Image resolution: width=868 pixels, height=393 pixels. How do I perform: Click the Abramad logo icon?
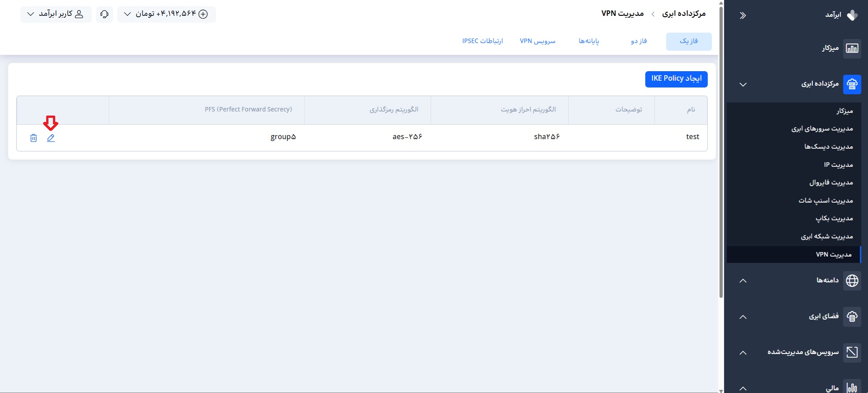852,15
